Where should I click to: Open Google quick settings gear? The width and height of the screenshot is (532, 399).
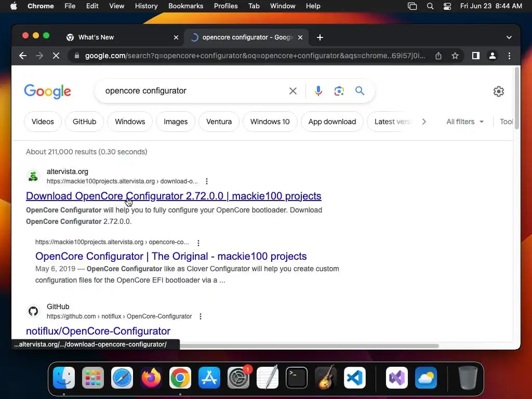(498, 91)
